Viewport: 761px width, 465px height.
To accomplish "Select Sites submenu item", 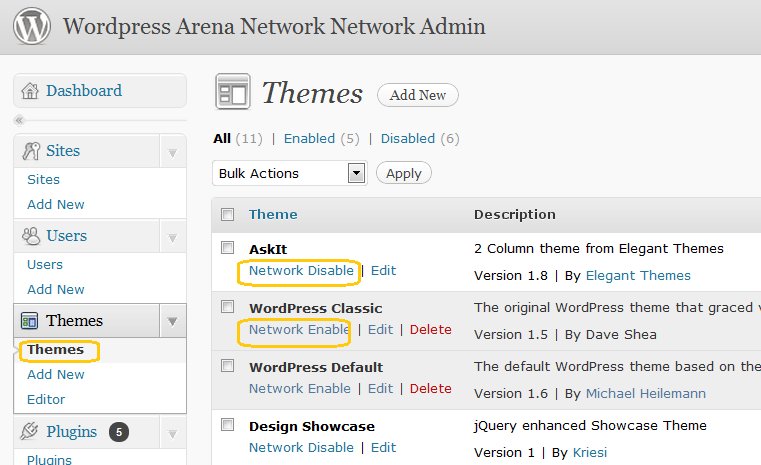I will click(43, 180).
